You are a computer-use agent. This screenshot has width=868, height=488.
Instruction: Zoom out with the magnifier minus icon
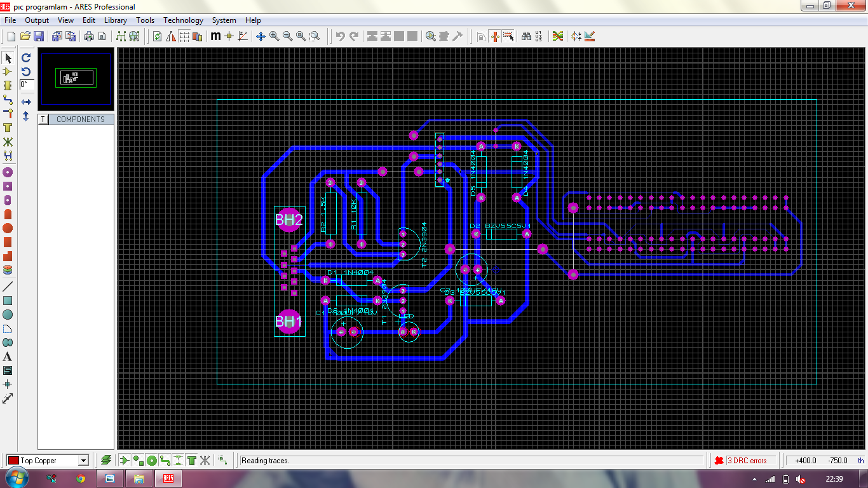[287, 36]
